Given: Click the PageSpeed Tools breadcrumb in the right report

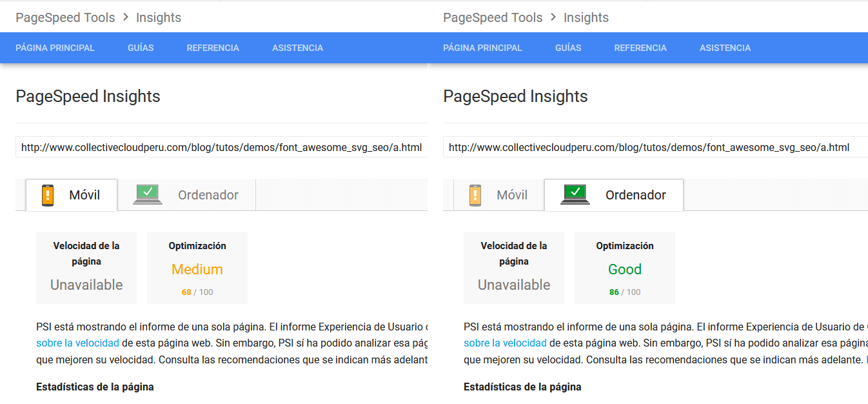Looking at the screenshot, I should coord(493,17).
